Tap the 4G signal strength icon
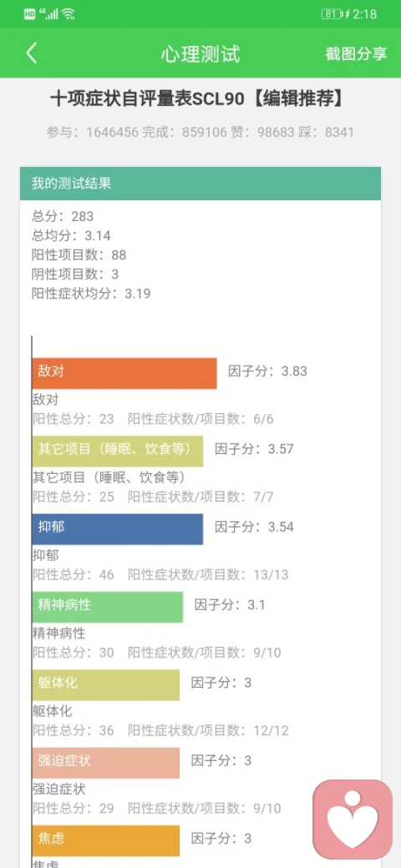Screen dimensions: 401x868 click(48, 14)
